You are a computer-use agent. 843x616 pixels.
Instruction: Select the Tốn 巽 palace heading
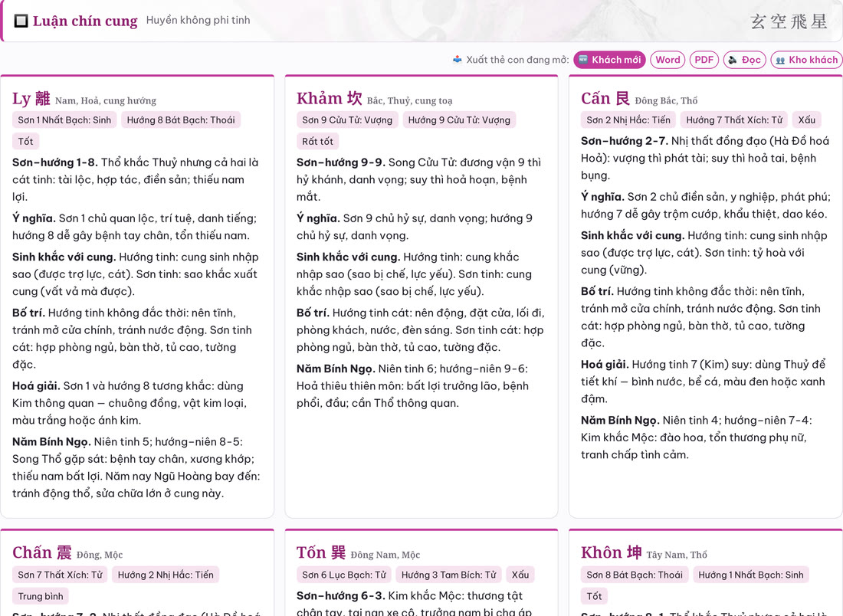coord(321,552)
